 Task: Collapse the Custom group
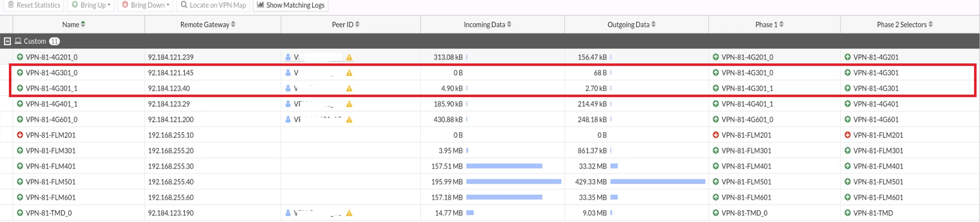coord(7,41)
